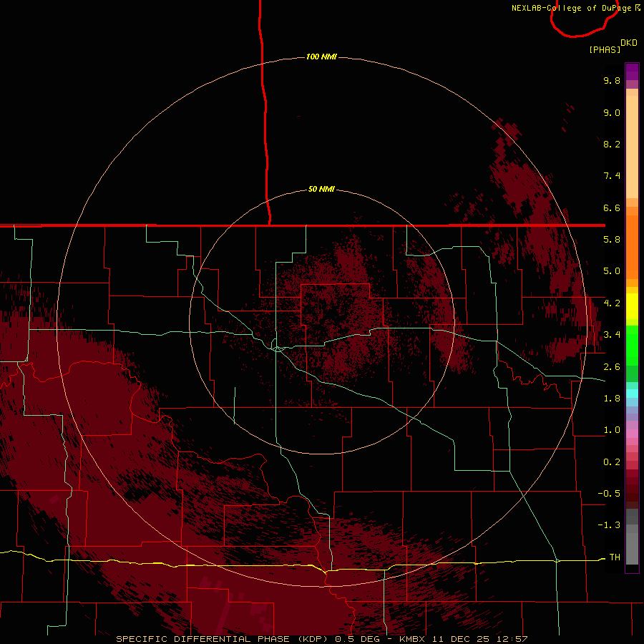Click the 5.0 legend value
This screenshot has width=644, height=644.
pos(612,271)
